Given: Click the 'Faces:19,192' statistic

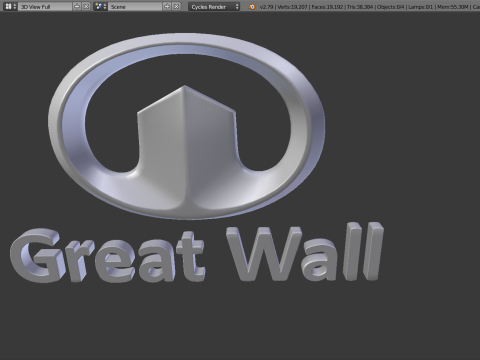Looking at the screenshot, I should pyautogui.click(x=327, y=7).
